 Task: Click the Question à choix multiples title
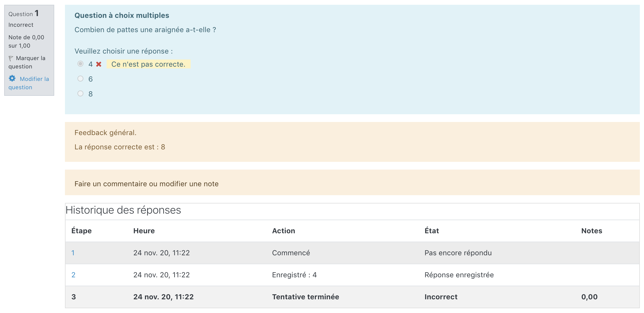(122, 15)
